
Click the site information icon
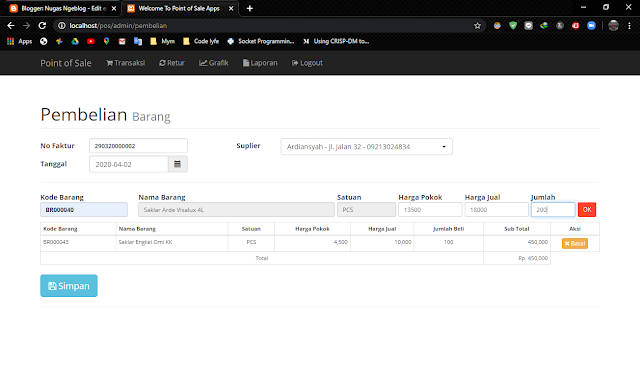tap(62, 26)
